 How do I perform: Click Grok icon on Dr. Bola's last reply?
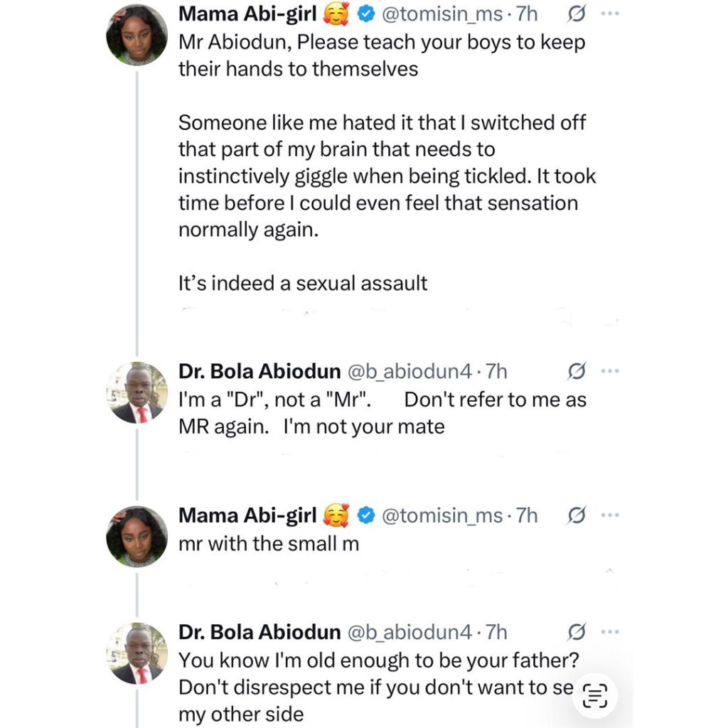coord(578,631)
